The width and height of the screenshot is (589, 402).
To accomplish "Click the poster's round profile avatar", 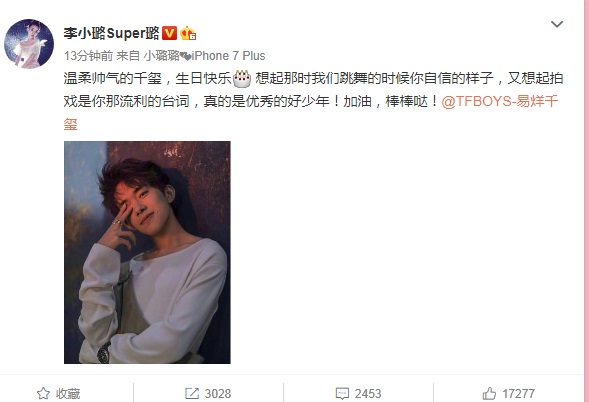I will coord(29,44).
